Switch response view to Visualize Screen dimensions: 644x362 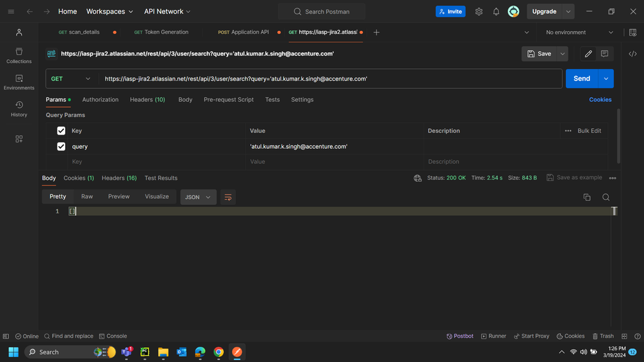click(157, 196)
